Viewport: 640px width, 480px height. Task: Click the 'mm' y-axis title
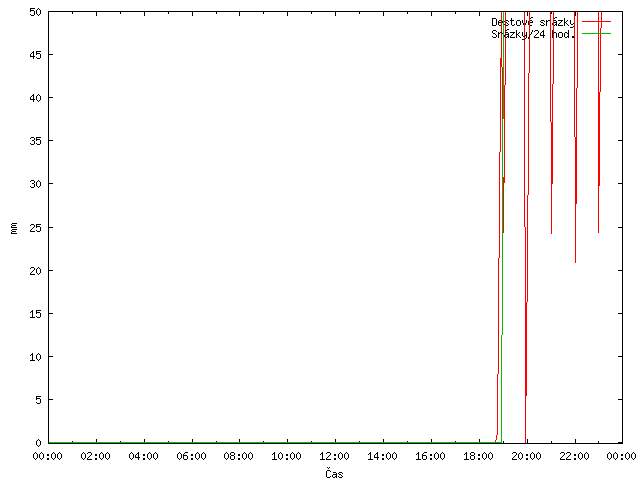click(14, 228)
